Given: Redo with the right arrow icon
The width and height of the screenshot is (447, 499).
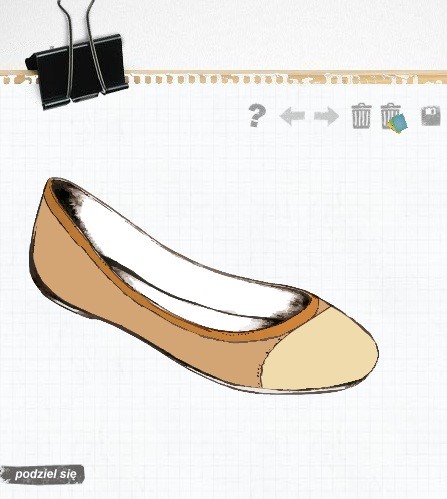Looking at the screenshot, I should (x=326, y=116).
